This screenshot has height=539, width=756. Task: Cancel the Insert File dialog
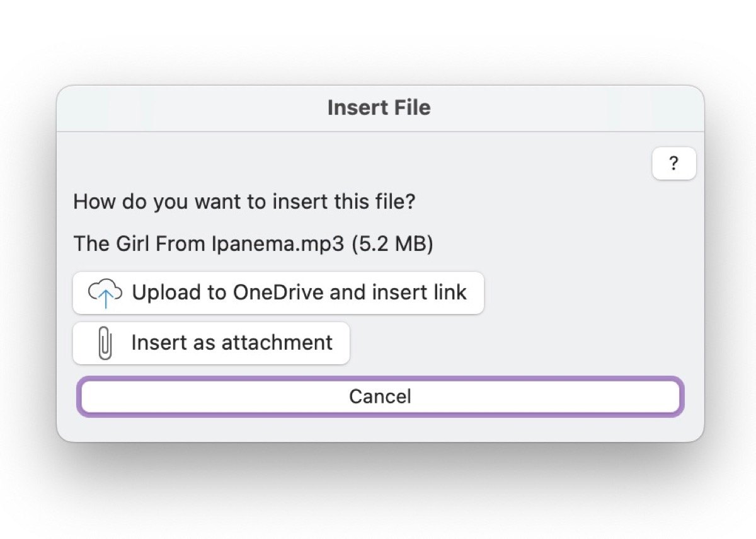pyautogui.click(x=381, y=397)
